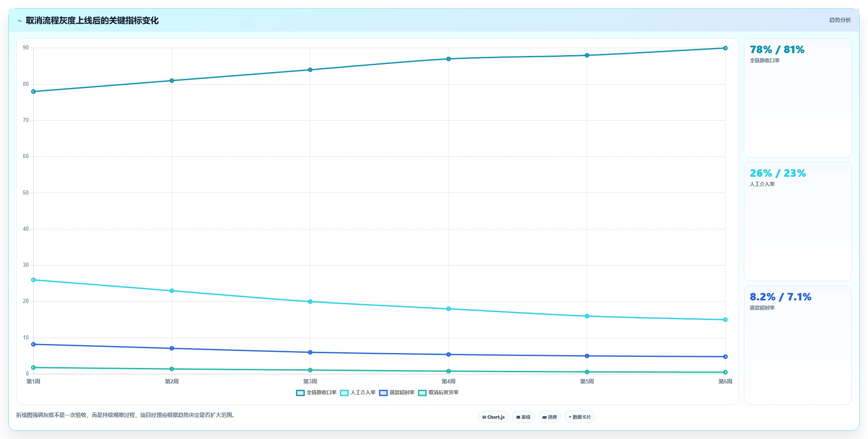Image resolution: width=868 pixels, height=439 pixels.
Task: Click the footnote starting with 折线图强调灰度
Action: [x=127, y=415]
